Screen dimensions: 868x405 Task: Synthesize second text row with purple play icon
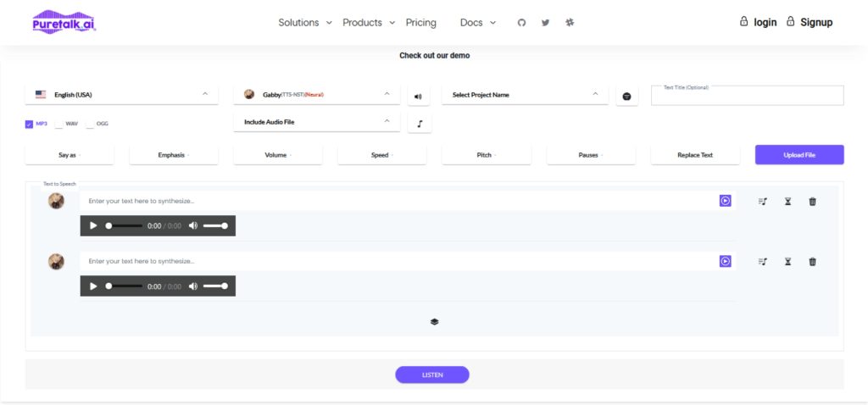(726, 261)
